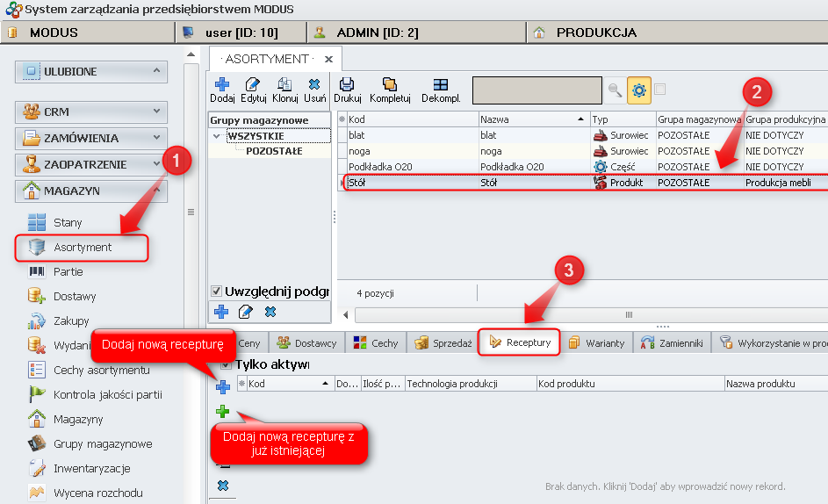The width and height of the screenshot is (828, 504).
Task: Add a new warehouse group with plus icon
Action: 221,312
